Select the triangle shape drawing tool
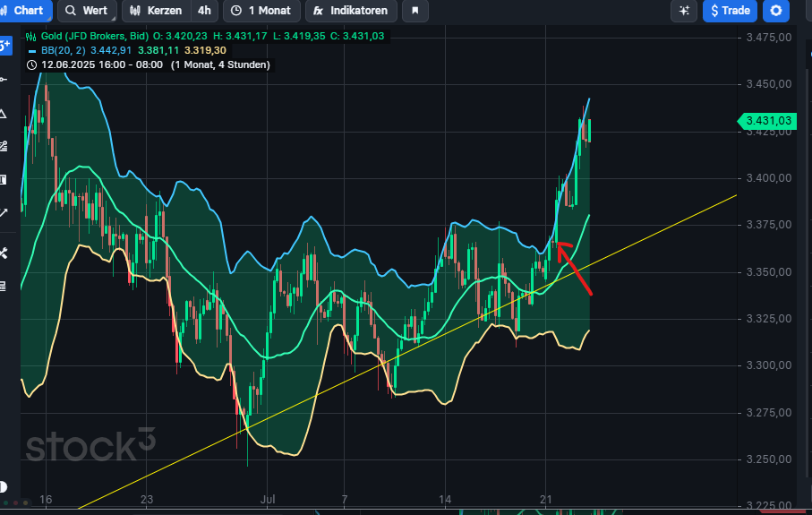Image resolution: width=812 pixels, height=515 pixels. (x=4, y=114)
